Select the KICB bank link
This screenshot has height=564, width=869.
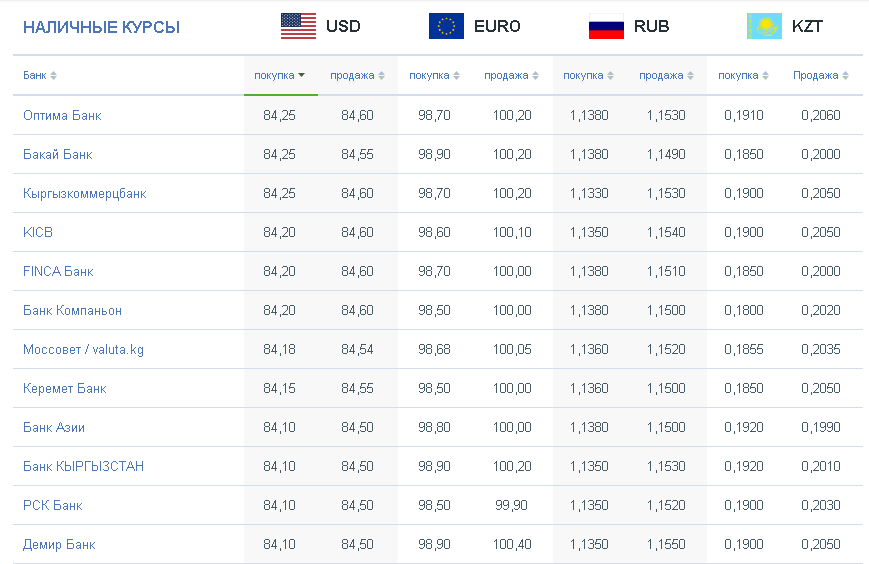point(38,232)
